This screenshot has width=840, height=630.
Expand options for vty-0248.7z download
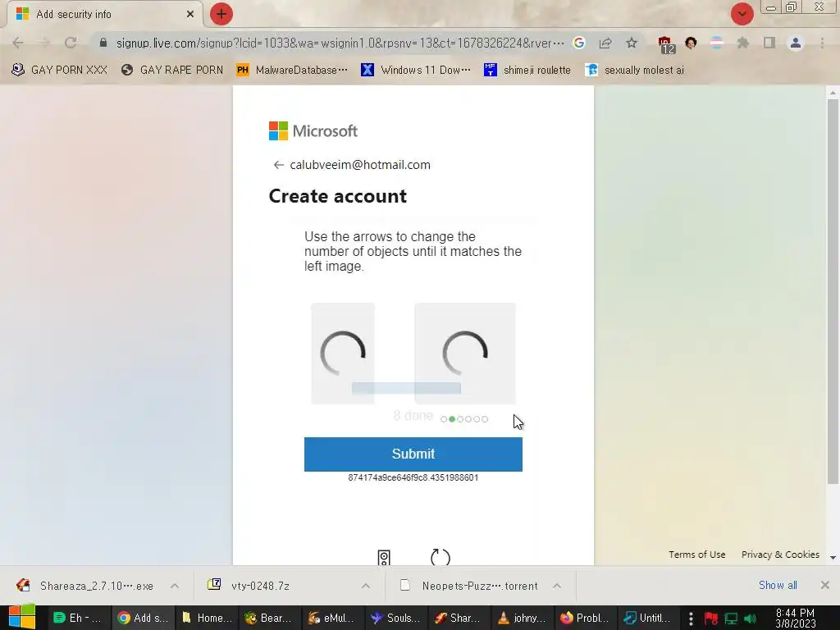tap(366, 586)
